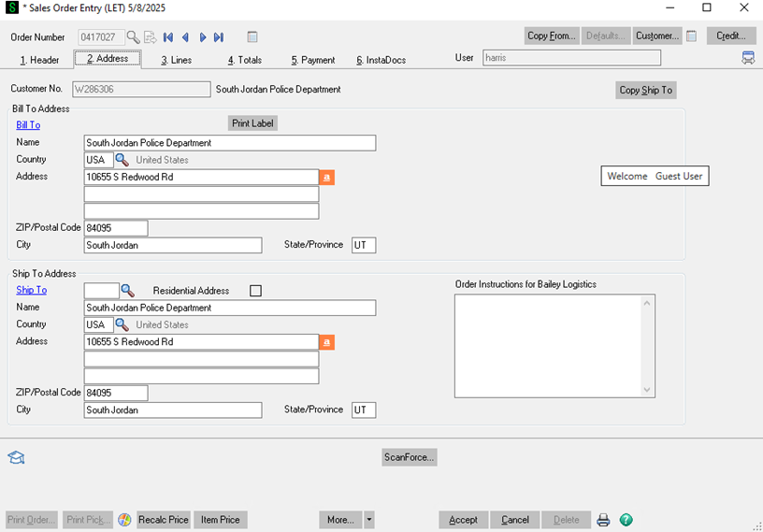Click the orange Bill To address validation icon
763x532 pixels.
(x=327, y=177)
